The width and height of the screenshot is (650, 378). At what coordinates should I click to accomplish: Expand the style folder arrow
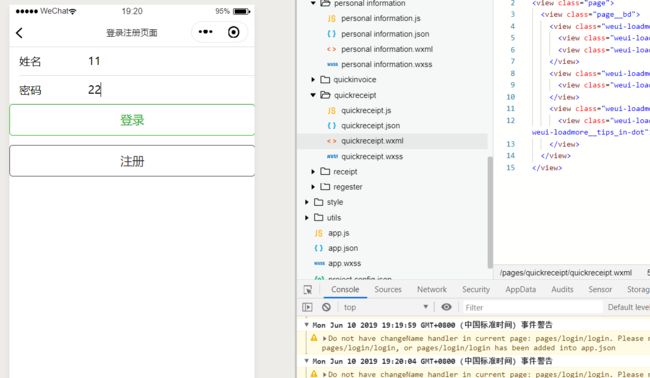(x=307, y=202)
